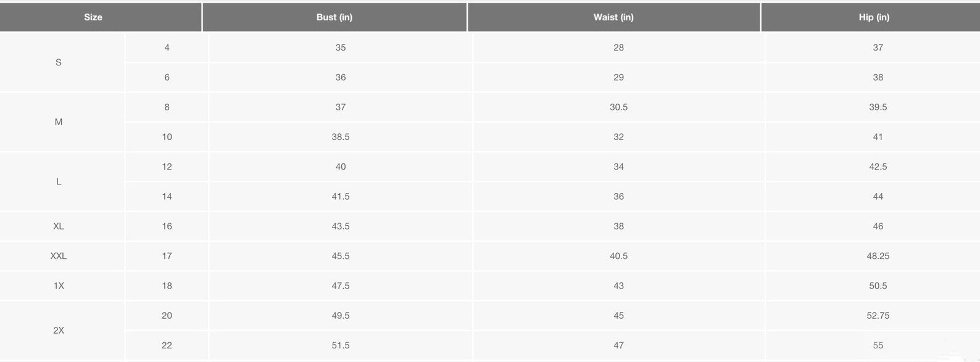This screenshot has height=362, width=980.
Task: Click the Size column header
Action: (x=93, y=17)
